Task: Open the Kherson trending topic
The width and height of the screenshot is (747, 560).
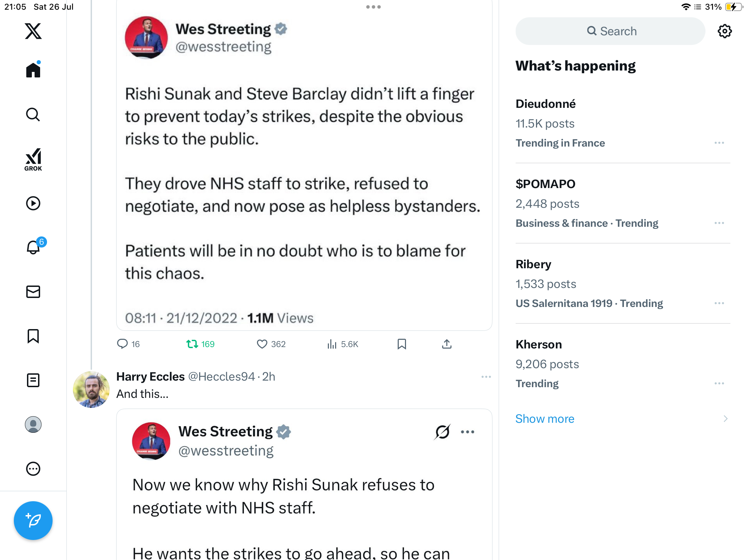Action: pos(622,364)
